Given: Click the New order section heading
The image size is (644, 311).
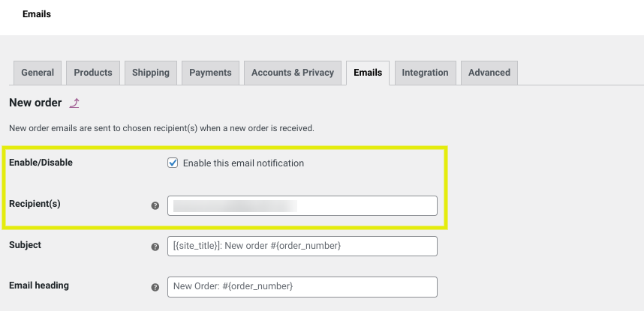Looking at the screenshot, I should 35,103.
